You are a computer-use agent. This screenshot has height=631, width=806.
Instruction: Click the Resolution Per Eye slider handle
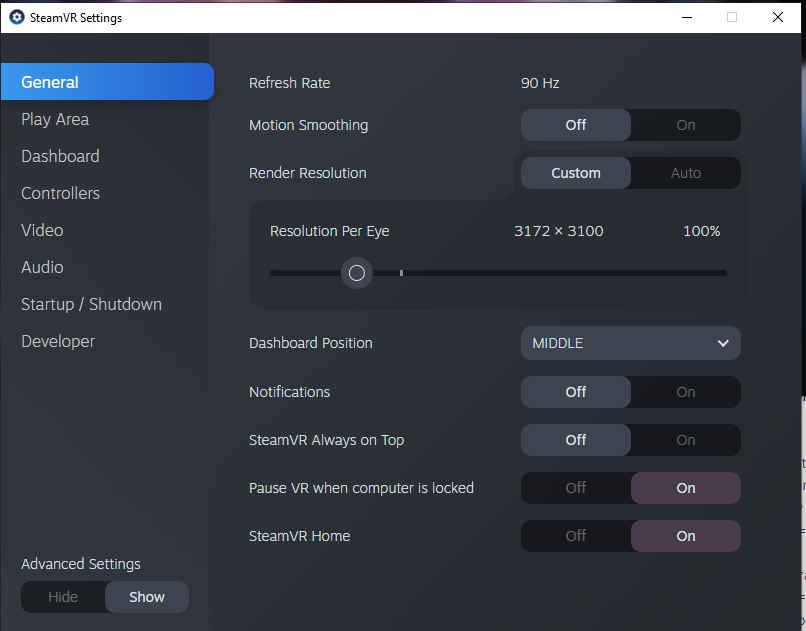[x=356, y=273]
